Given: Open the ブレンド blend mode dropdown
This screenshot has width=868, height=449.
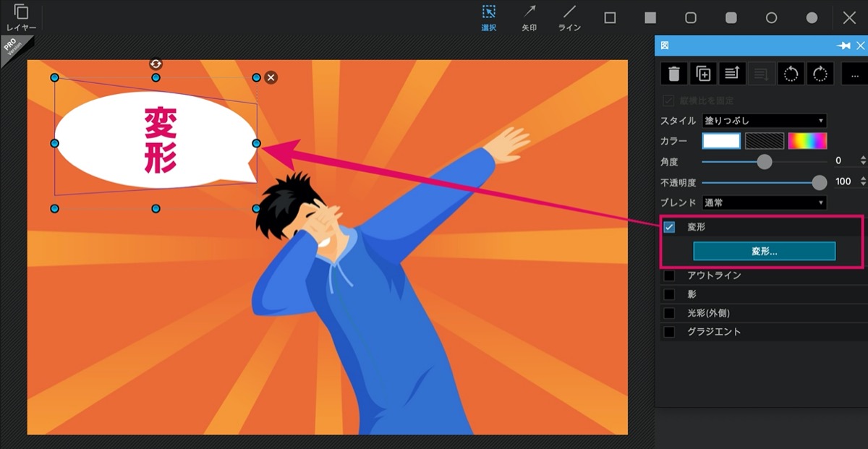Looking at the screenshot, I should pos(765,203).
